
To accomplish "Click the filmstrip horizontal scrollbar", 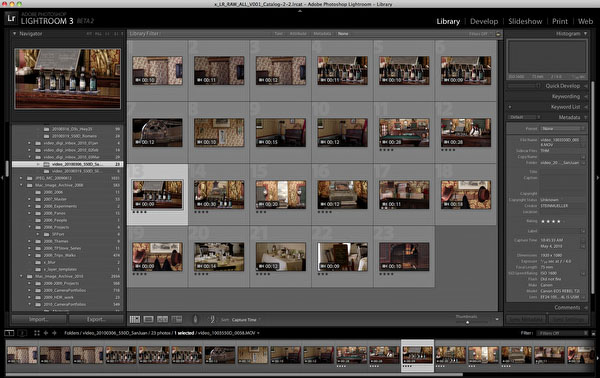I will pos(234,375).
